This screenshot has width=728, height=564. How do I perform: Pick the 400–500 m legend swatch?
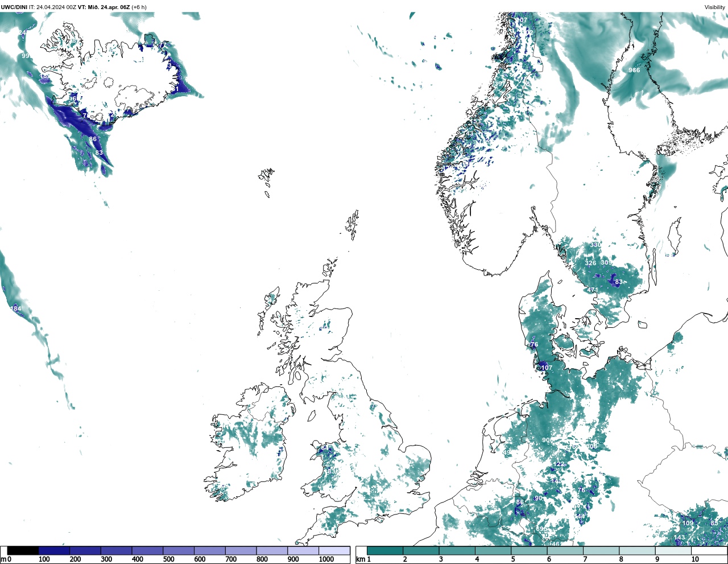pos(147,551)
